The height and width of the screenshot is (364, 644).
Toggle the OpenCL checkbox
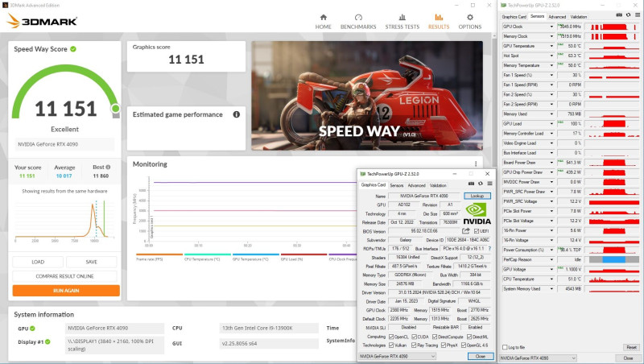click(391, 337)
